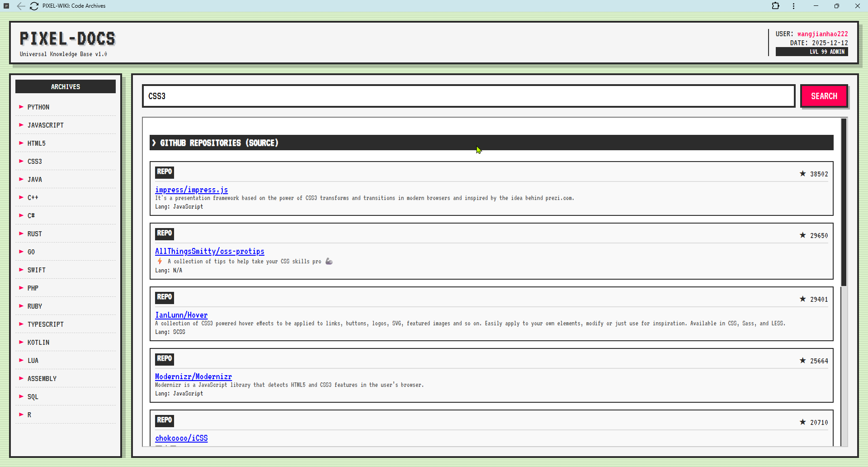Open the impress/impress.js repository link
The image size is (868, 467).
coord(191,190)
